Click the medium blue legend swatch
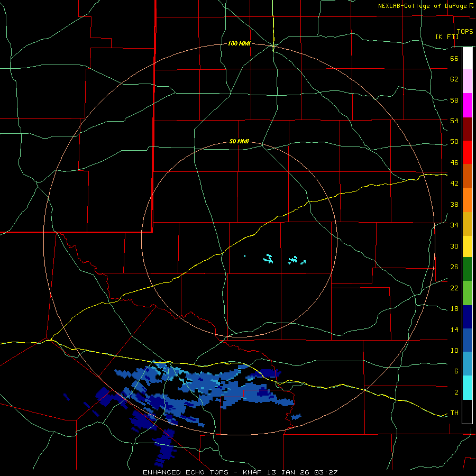This screenshot has height=476, width=476. (x=467, y=340)
